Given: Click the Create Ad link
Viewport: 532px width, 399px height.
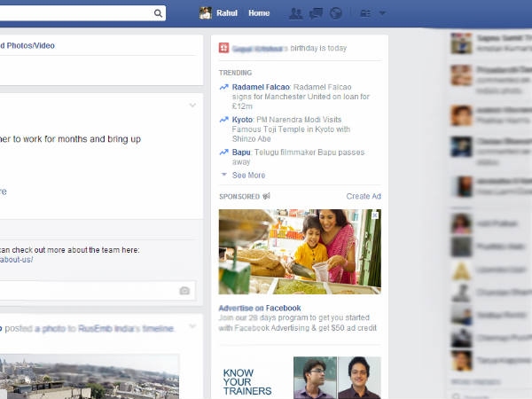Looking at the screenshot, I should (364, 196).
